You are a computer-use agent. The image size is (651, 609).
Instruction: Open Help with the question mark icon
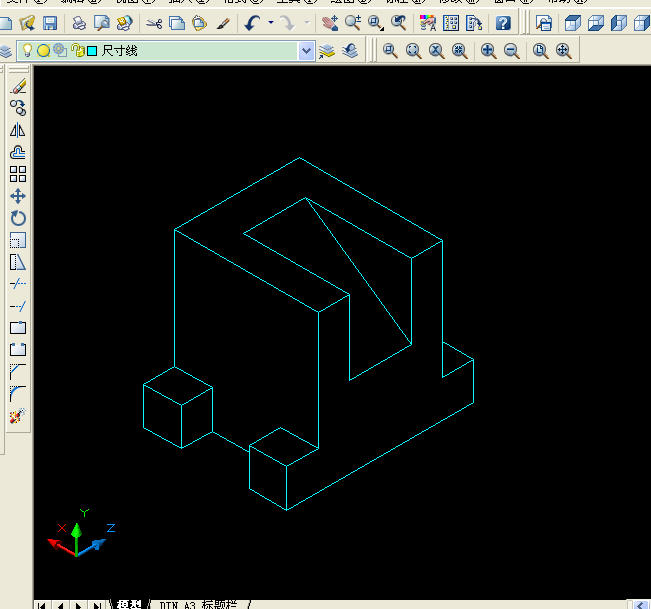503,23
